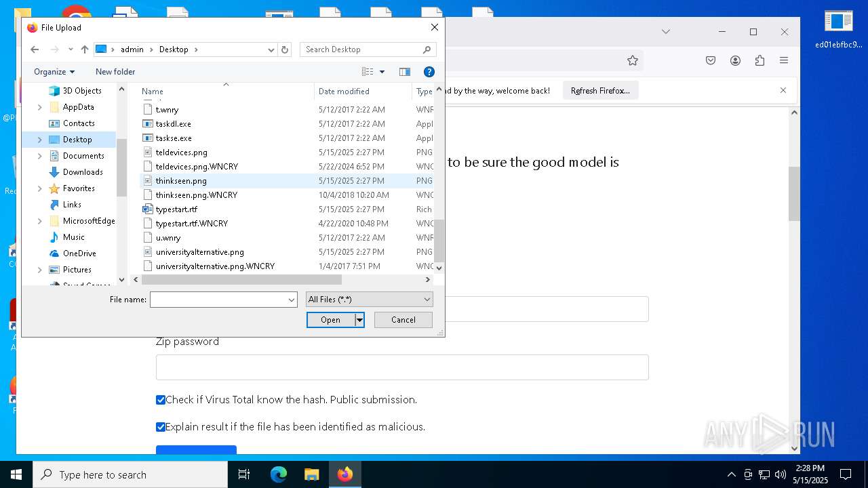868x488 pixels.
Task: Open recent locations dropdown arrow
Action: (71, 49)
